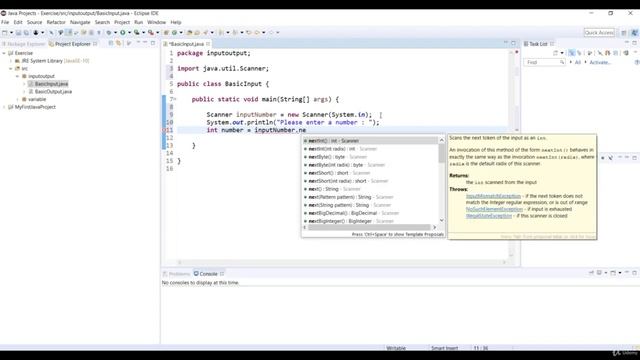Click the New Java Class green icon
This screenshot has width=640, height=360.
tap(174, 33)
